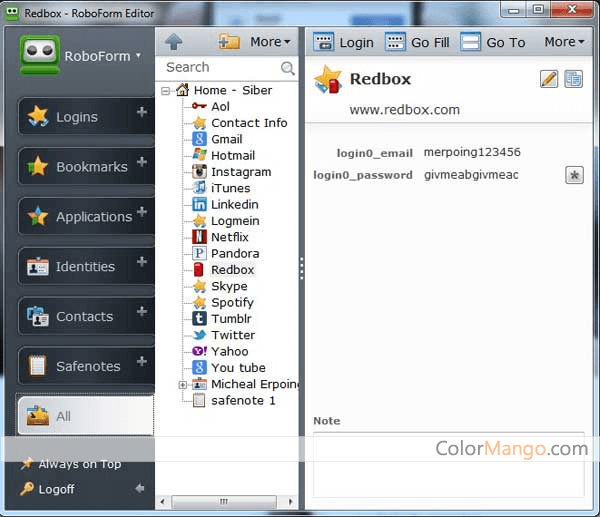Click the pencil edit icon for Redbox

(x=549, y=79)
